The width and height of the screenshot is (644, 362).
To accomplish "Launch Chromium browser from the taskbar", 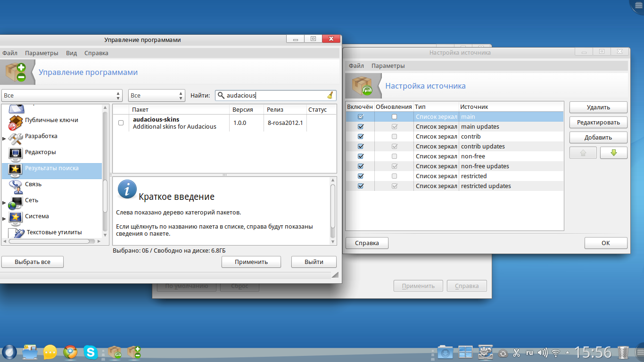I will pyautogui.click(x=70, y=352).
